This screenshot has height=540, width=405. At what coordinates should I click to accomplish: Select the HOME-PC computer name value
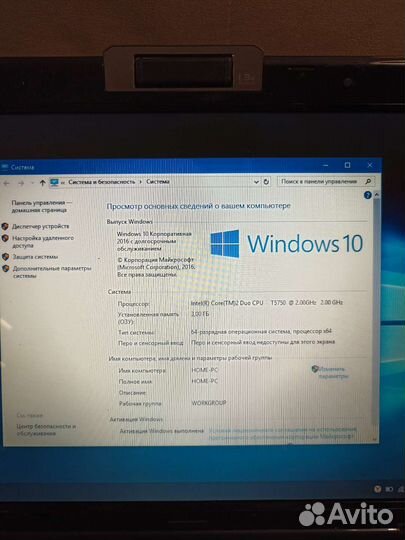pos(205,370)
